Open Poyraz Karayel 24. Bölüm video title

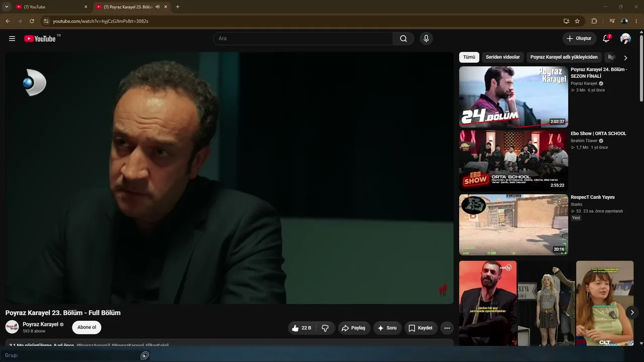[x=599, y=73]
